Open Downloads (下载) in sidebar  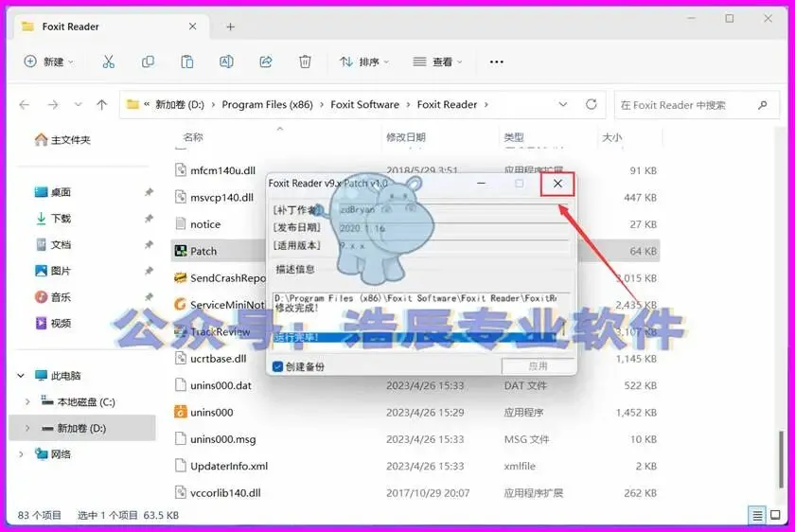pyautogui.click(x=53, y=219)
